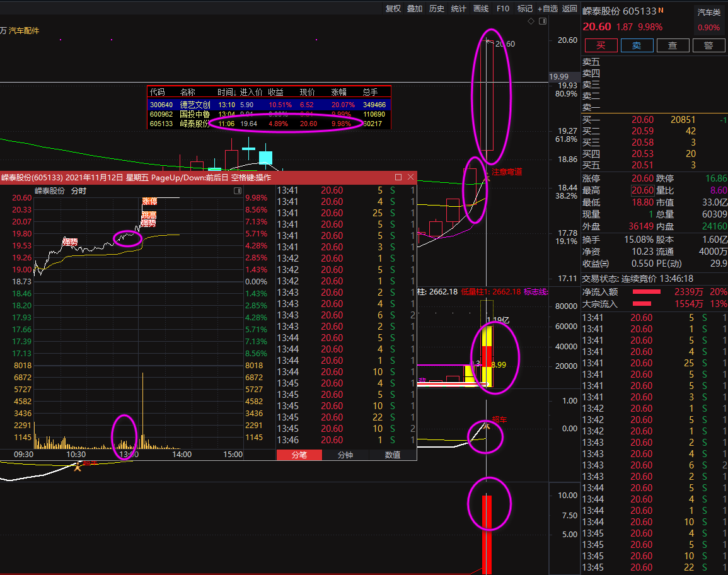Click the tall red bar in the bottom indicator

(x=487, y=534)
